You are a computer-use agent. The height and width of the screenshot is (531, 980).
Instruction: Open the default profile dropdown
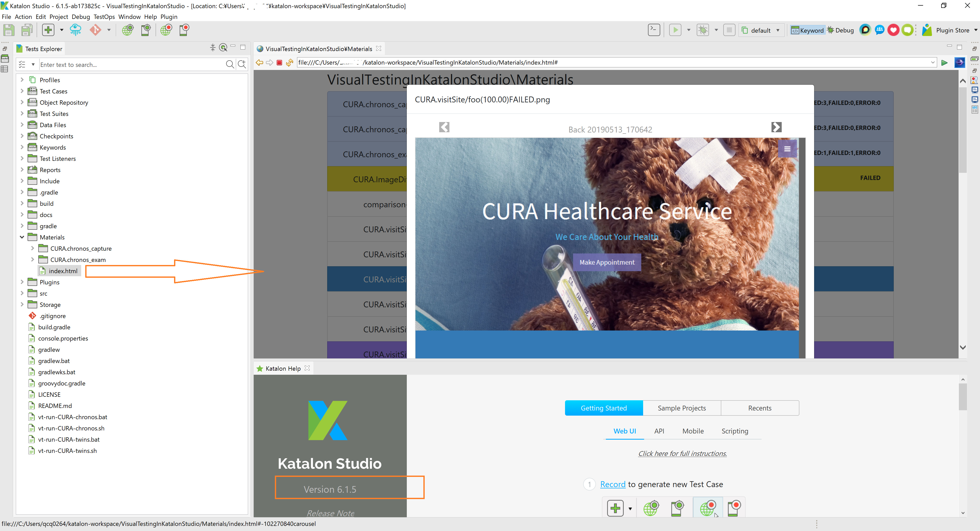[761, 30]
